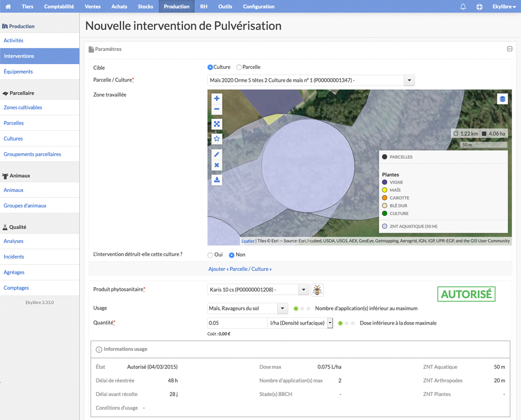Activate the pencil edit tool on the map
This screenshot has width=521, height=420.
tap(217, 154)
